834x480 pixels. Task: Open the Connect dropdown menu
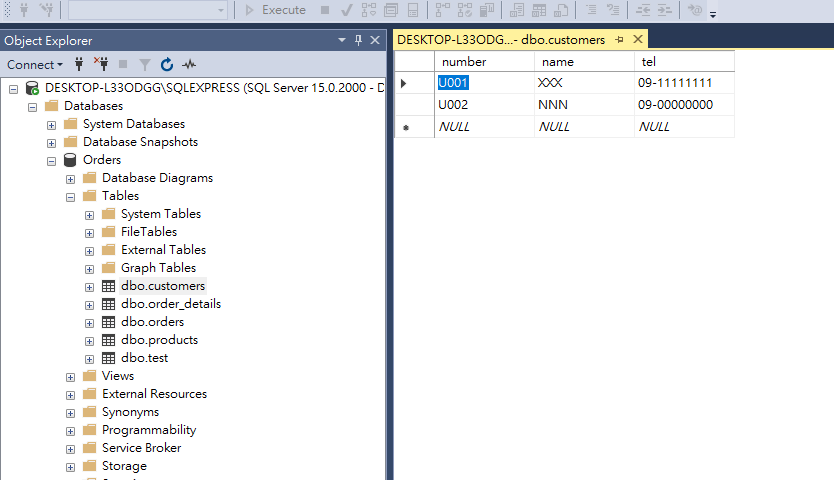35,64
